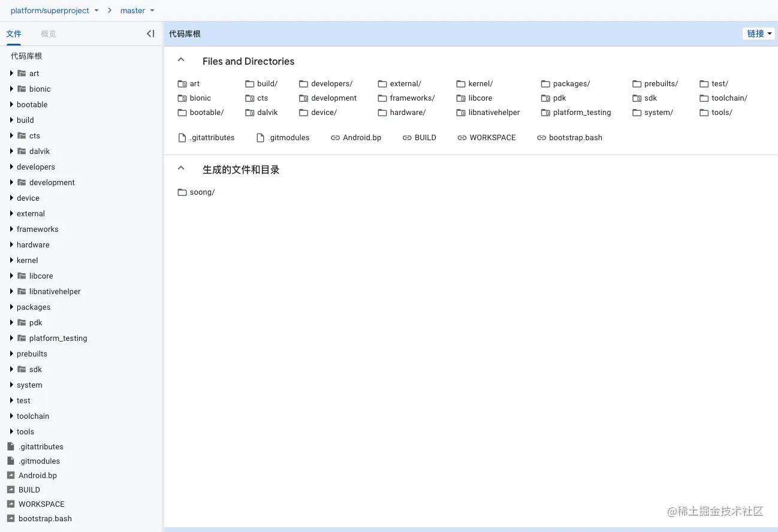Open the test/ directory in main pane
This screenshot has height=532, width=778.
[x=720, y=84]
